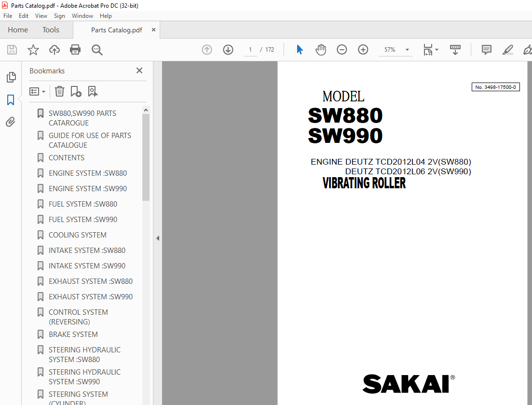This screenshot has height=405, width=532.
Task: Open the Edit menu
Action: (x=24, y=16)
